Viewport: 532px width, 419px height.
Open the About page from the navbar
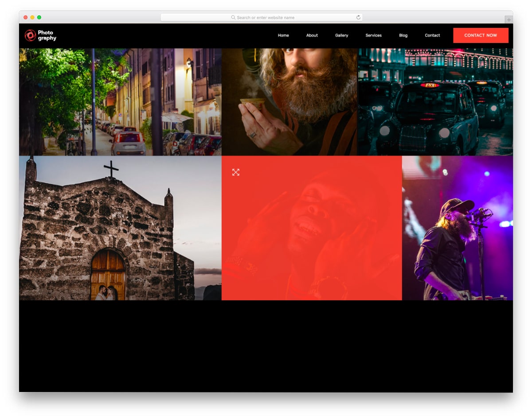pos(312,35)
